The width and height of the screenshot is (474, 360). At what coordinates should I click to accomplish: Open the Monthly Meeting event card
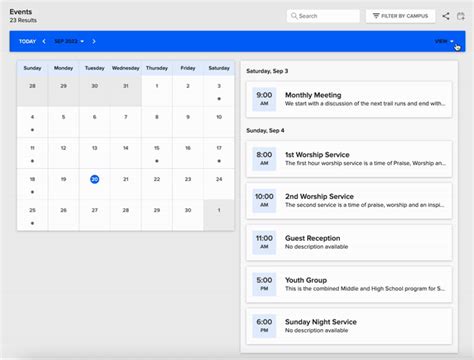(349, 99)
